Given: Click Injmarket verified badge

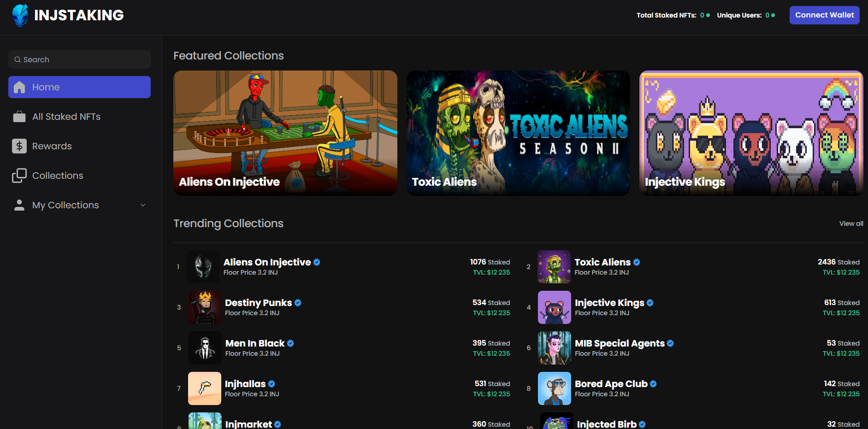Looking at the screenshot, I should click(278, 424).
